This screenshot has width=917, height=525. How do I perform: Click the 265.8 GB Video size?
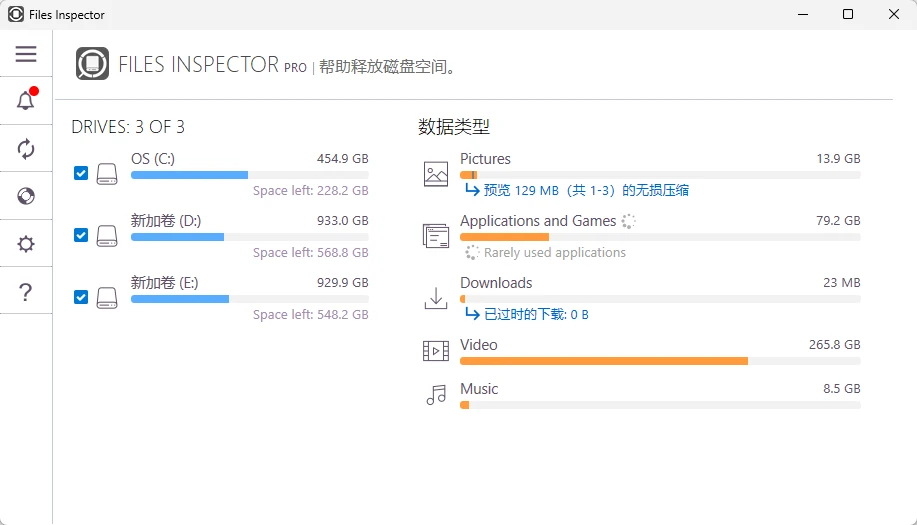coord(835,345)
